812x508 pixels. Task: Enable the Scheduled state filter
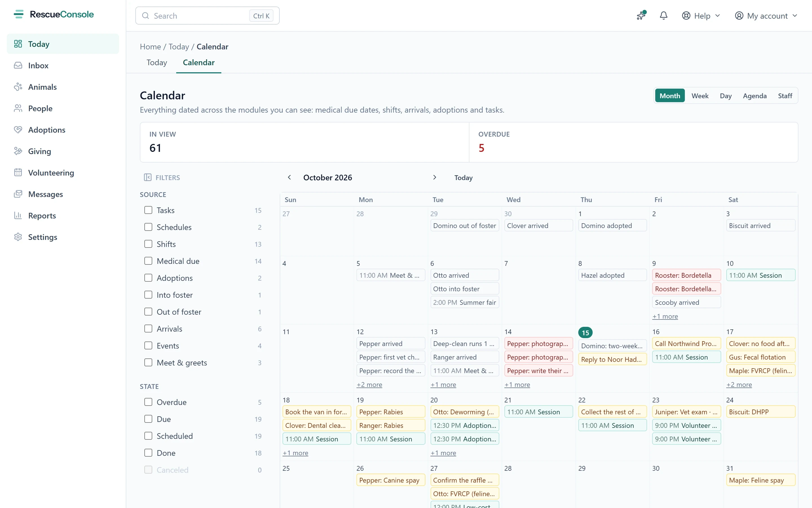click(148, 436)
